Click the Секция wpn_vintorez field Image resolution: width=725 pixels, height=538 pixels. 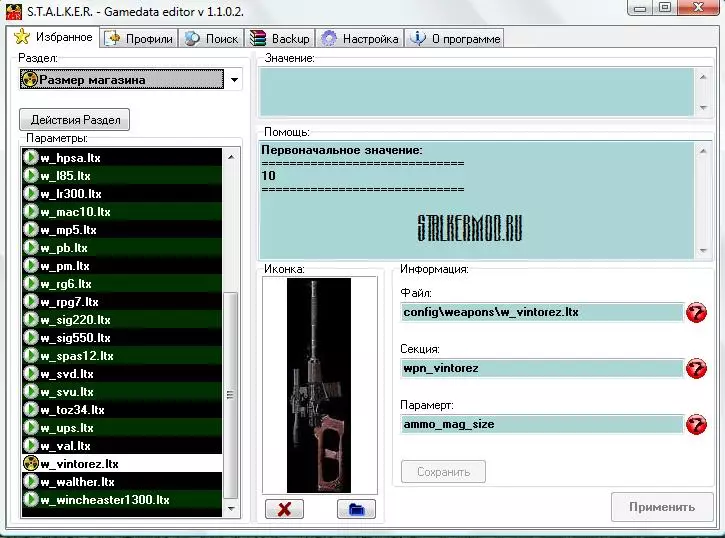542,368
